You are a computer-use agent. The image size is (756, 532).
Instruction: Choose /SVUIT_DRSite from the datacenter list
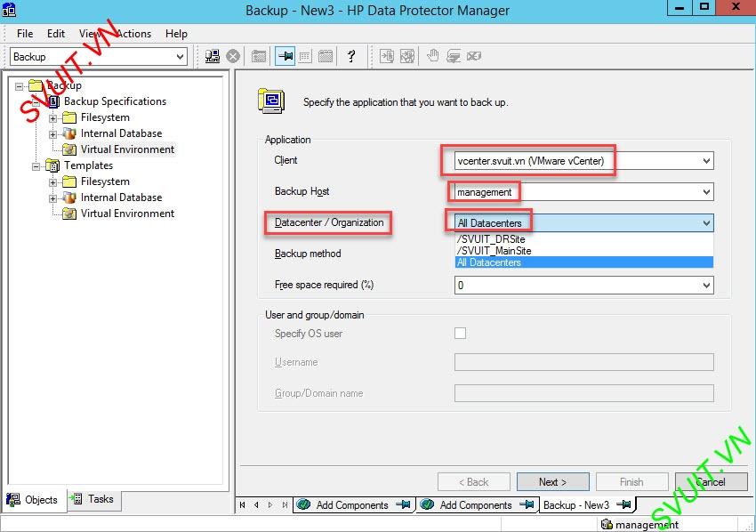coord(583,238)
